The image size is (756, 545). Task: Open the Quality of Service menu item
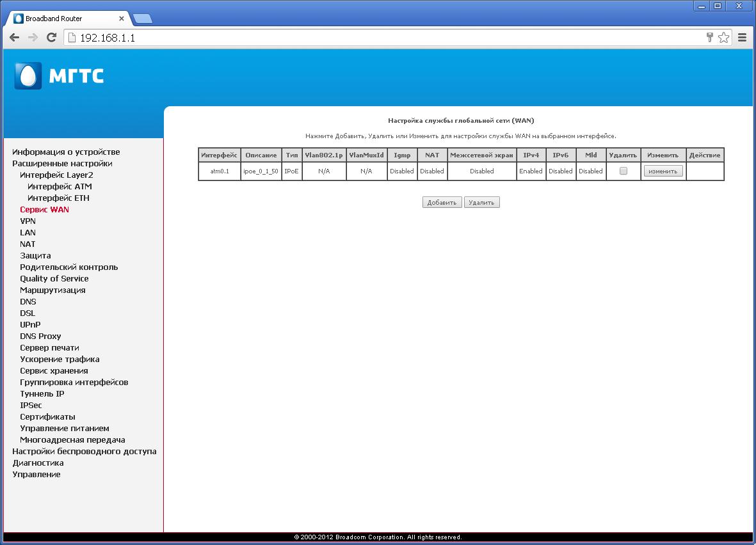coord(54,278)
